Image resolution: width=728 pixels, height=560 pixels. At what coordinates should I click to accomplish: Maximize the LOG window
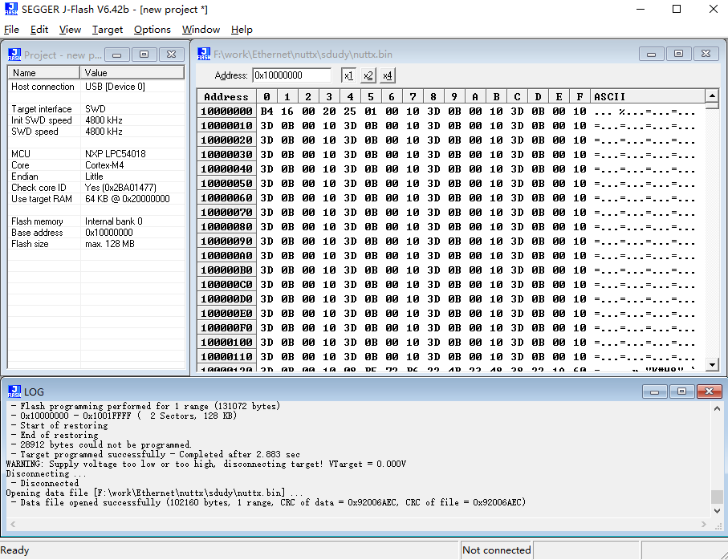pyautogui.click(x=681, y=392)
